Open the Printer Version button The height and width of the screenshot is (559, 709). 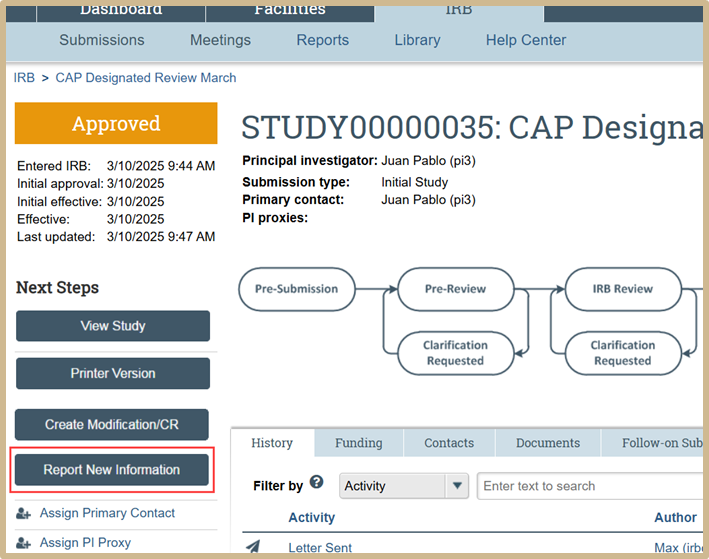click(x=112, y=373)
